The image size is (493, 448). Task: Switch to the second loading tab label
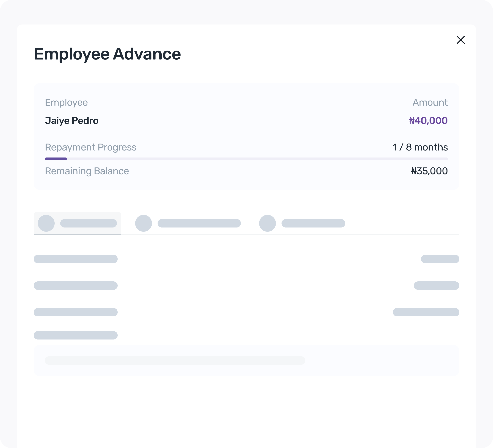click(199, 223)
